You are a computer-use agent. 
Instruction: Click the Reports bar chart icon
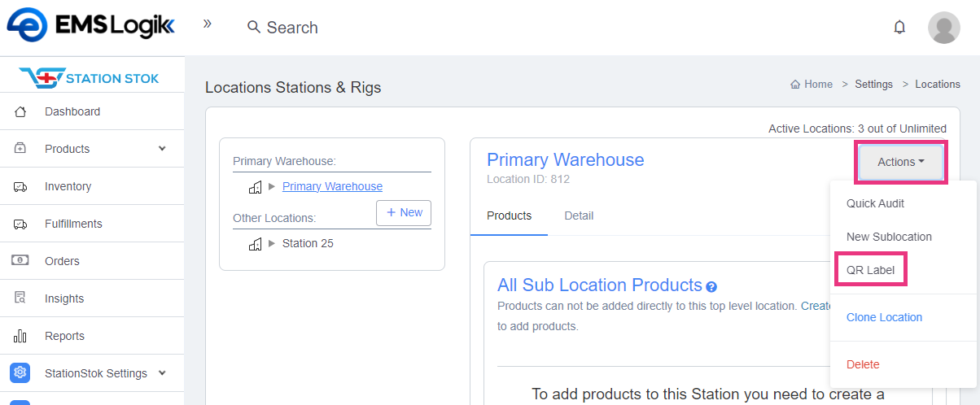tap(21, 336)
